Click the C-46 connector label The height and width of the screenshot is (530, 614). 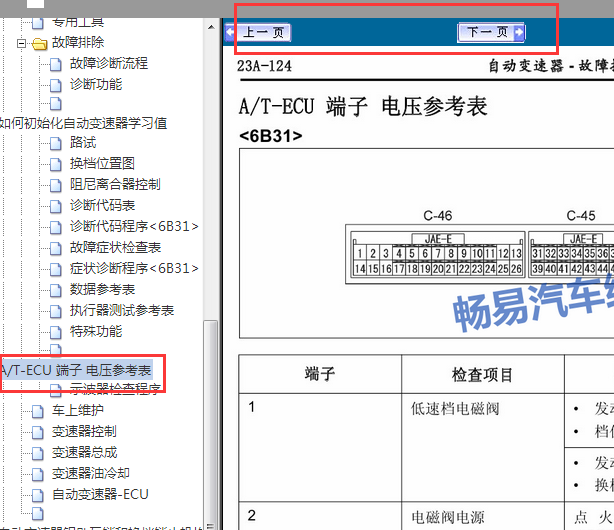[x=438, y=215]
